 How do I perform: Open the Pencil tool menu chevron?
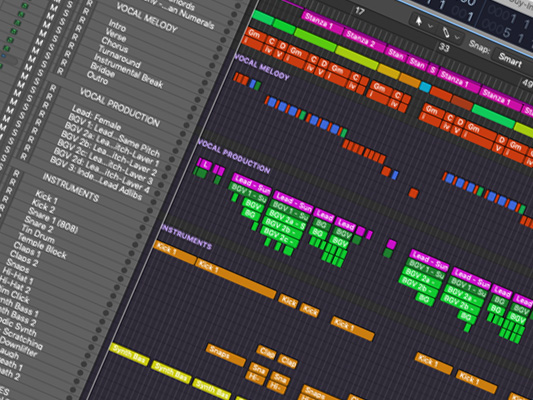457,37
